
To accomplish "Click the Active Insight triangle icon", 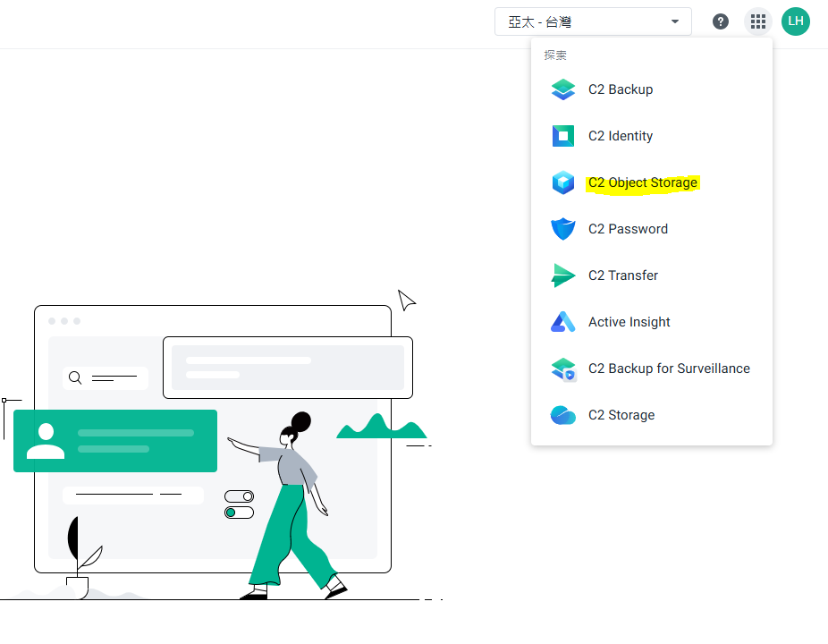I will [563, 322].
